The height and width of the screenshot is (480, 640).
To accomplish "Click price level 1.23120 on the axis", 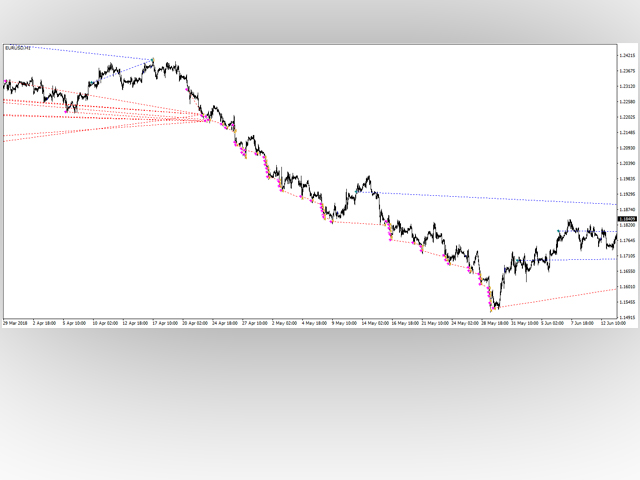I will coord(627,86).
